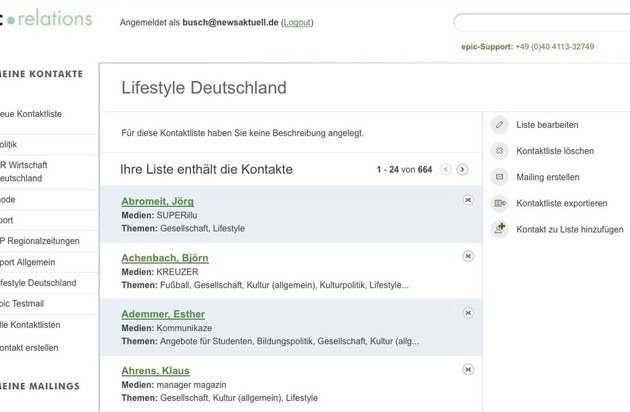
Task: Open contact Abromeit, Jörg
Action: pos(157,201)
